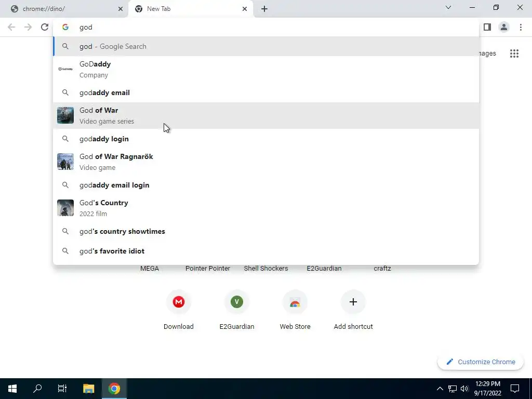
Task: Click the back navigation arrow
Action: [x=11, y=27]
